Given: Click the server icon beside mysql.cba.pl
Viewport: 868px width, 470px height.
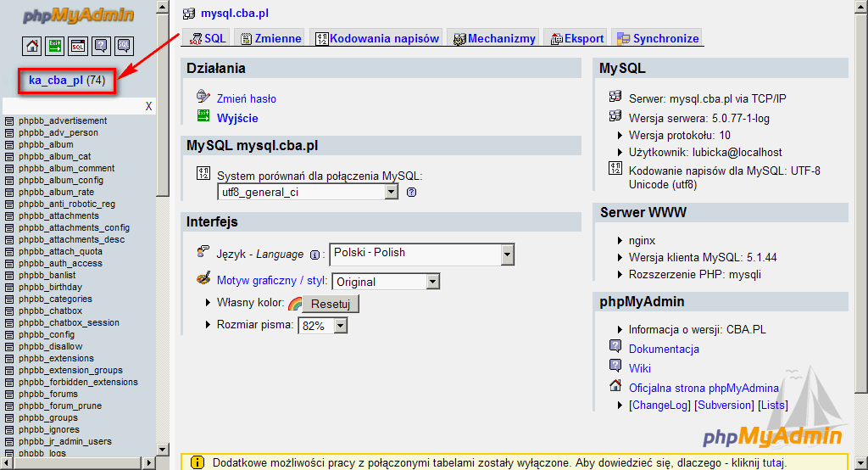Looking at the screenshot, I should [189, 14].
